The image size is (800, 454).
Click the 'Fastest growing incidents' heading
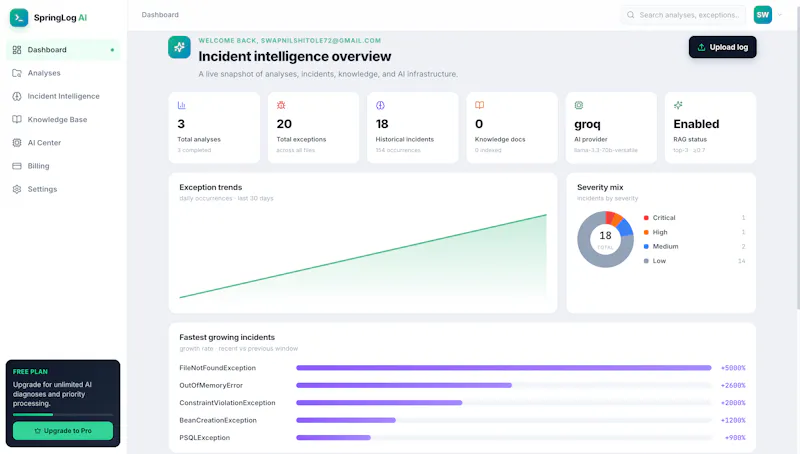coord(227,337)
